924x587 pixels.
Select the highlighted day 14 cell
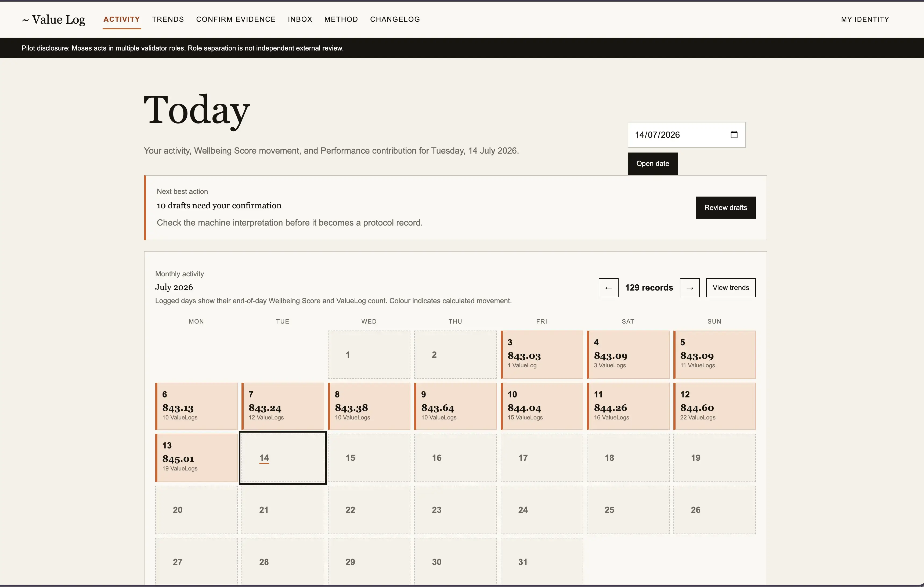pyautogui.click(x=282, y=458)
